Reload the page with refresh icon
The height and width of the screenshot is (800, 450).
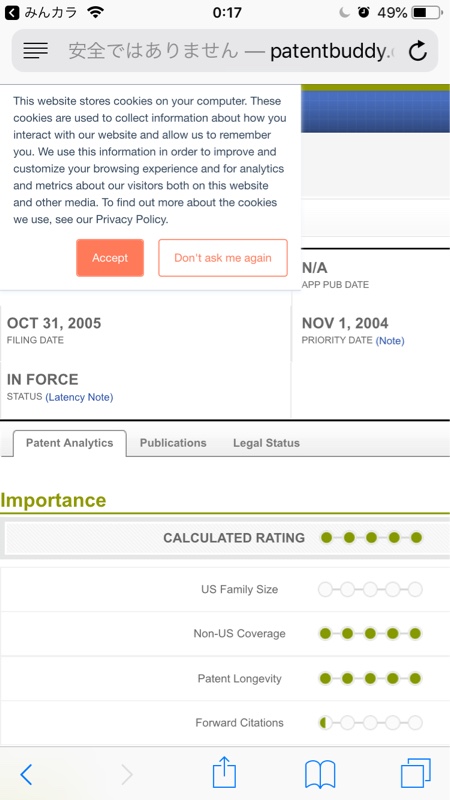tap(418, 51)
